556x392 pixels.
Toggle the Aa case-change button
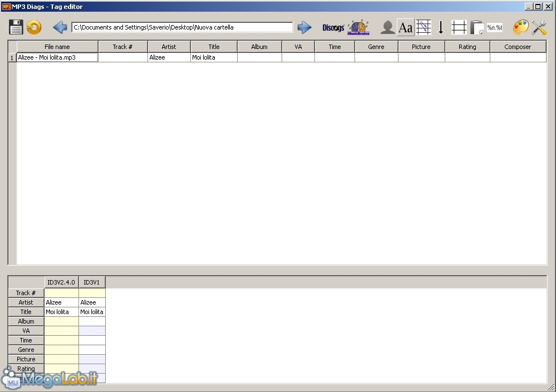406,27
